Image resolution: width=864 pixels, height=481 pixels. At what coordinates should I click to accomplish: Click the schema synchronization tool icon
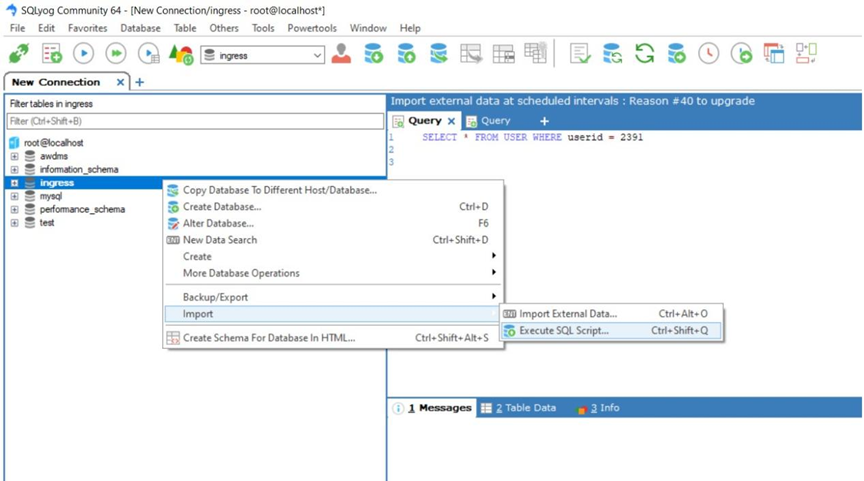(x=612, y=54)
